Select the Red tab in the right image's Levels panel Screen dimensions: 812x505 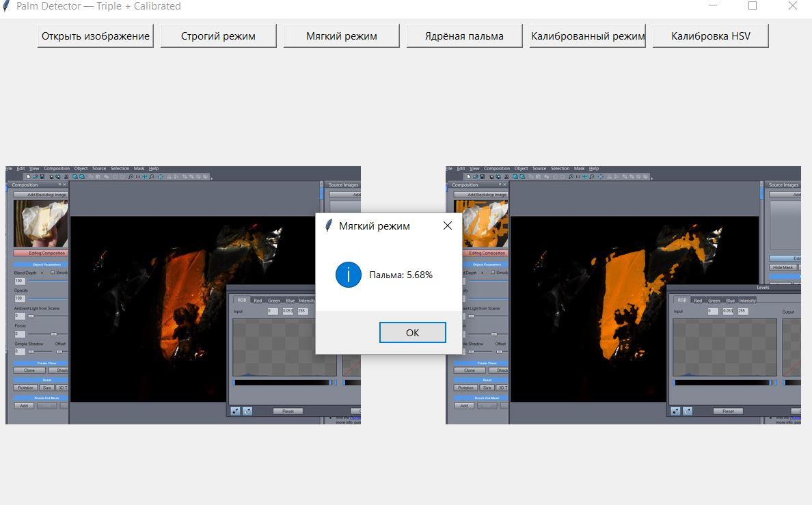(x=697, y=300)
